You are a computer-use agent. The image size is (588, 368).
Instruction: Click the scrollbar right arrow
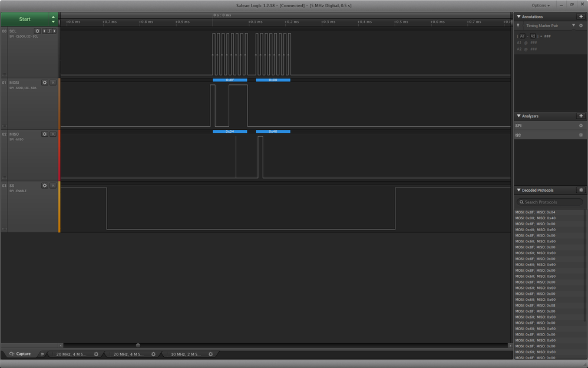pyautogui.click(x=510, y=345)
